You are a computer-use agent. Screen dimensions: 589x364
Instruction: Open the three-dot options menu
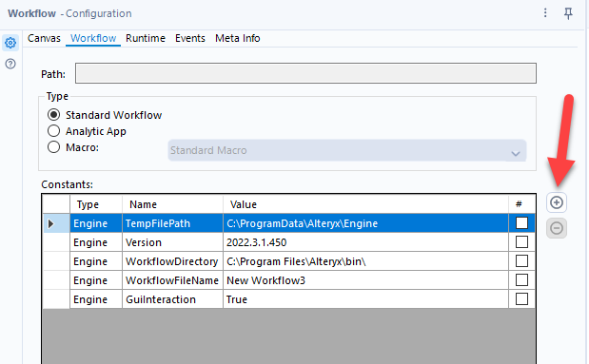click(545, 13)
